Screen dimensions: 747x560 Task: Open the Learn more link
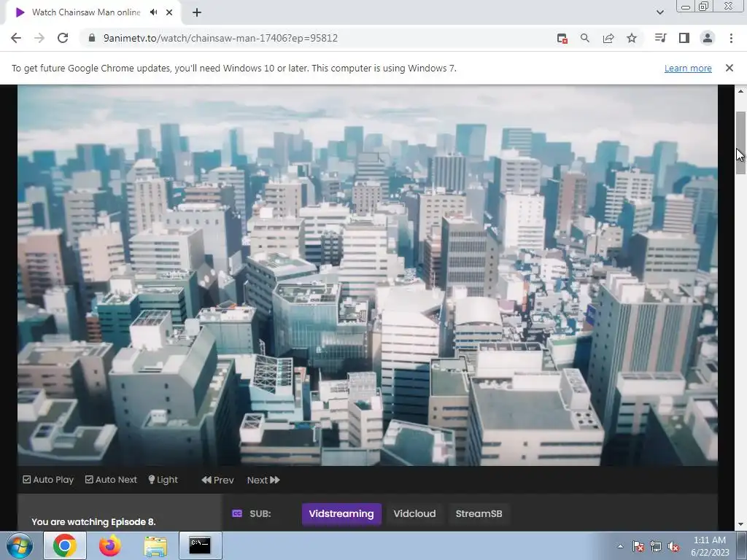pos(688,68)
